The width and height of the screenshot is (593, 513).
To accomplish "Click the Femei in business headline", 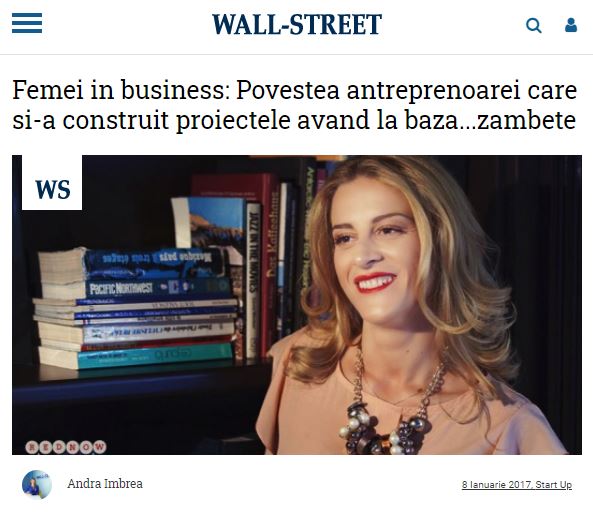I will [x=295, y=105].
